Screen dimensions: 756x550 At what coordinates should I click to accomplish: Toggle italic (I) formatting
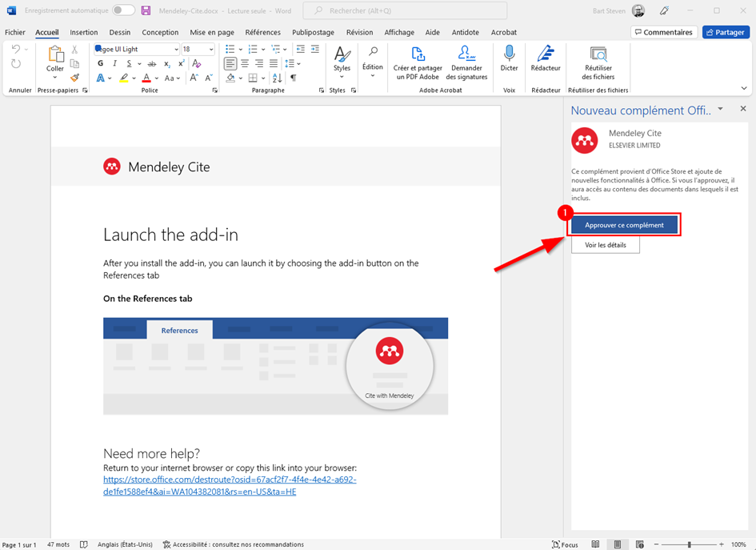114,64
